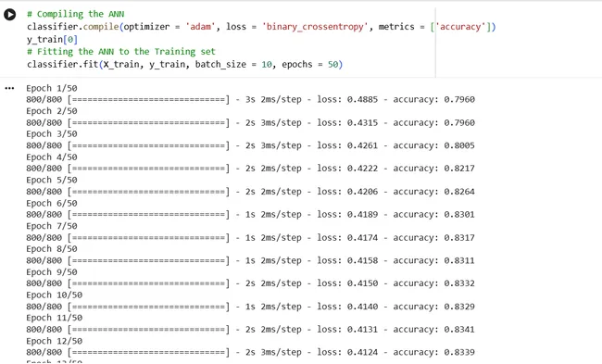The height and width of the screenshot is (364, 602).
Task: Open the cell output options menu
Action: [x=9, y=88]
